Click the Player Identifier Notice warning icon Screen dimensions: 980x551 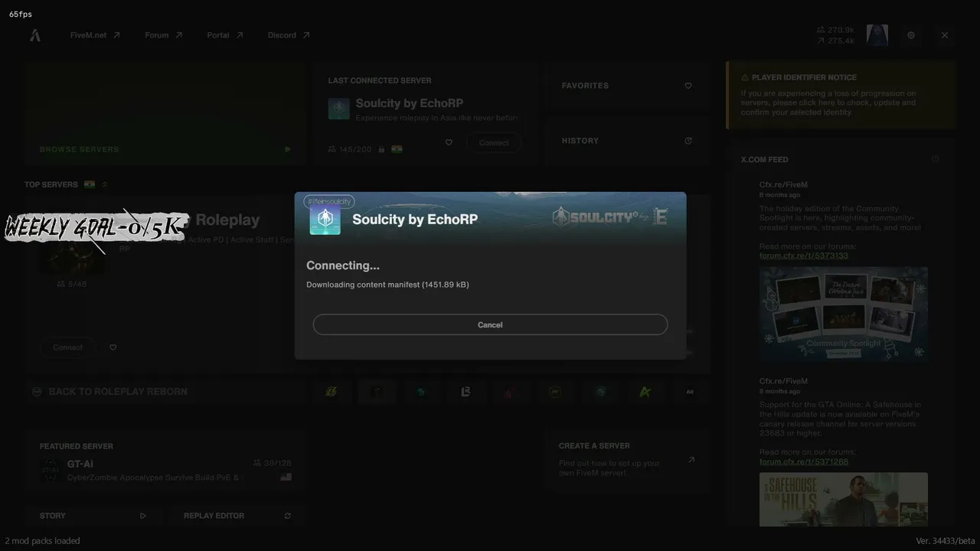tap(745, 77)
